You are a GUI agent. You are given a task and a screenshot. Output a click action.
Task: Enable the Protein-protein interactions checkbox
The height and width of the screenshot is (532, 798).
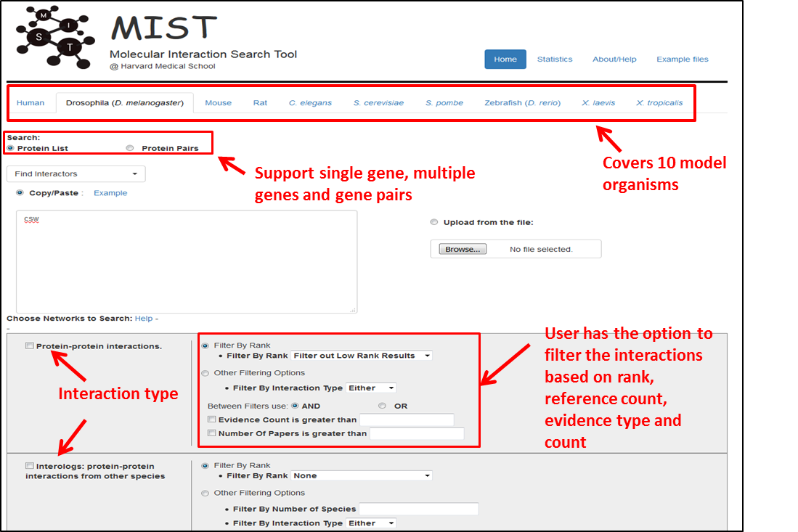click(30, 346)
